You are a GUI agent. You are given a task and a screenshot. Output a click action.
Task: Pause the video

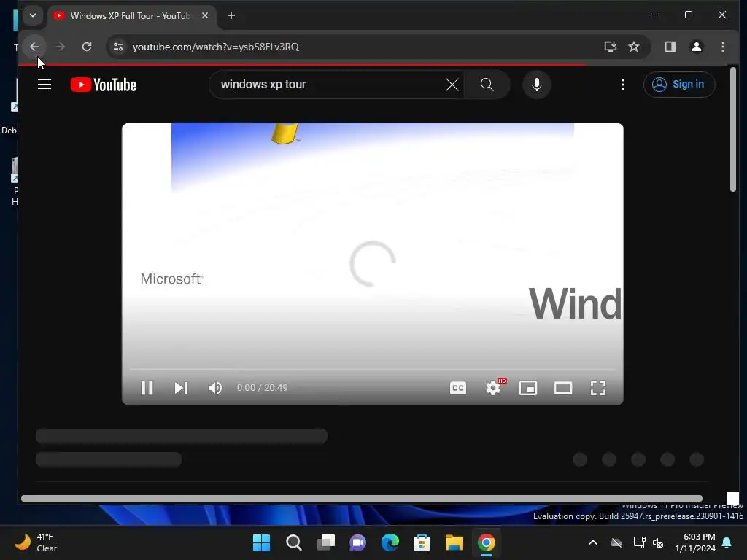147,388
